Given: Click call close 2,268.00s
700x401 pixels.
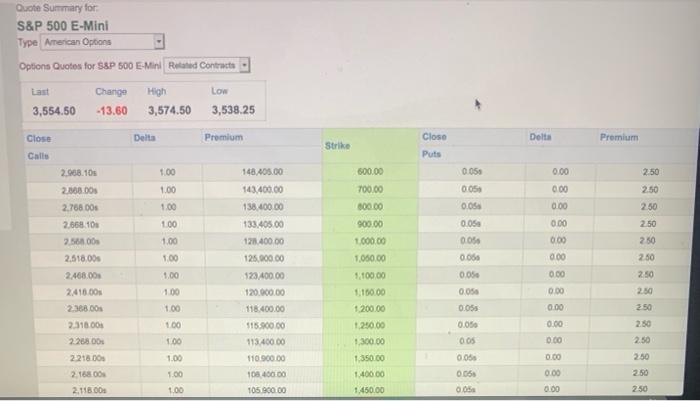Looking at the screenshot, I should [87, 342].
